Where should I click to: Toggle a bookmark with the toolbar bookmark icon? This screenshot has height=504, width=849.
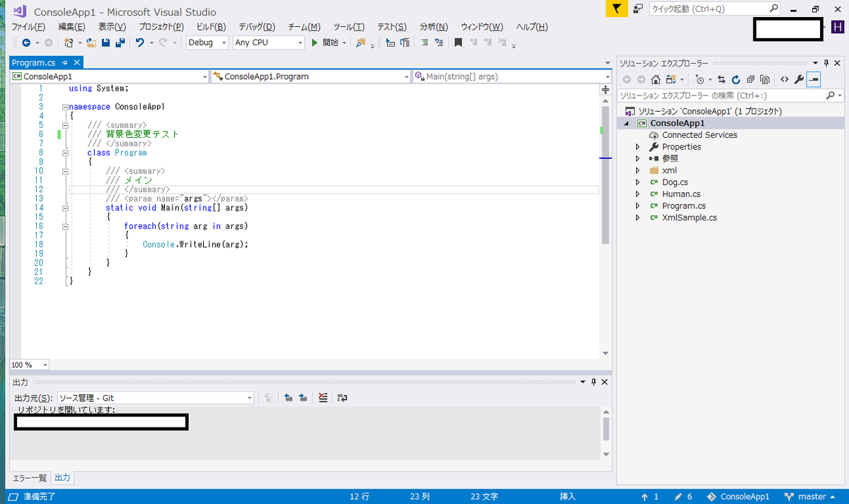(x=458, y=42)
